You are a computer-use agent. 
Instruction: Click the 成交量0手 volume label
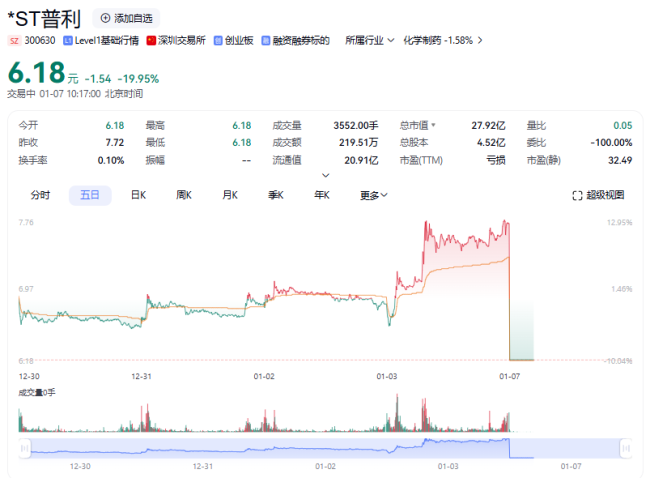tap(37, 393)
